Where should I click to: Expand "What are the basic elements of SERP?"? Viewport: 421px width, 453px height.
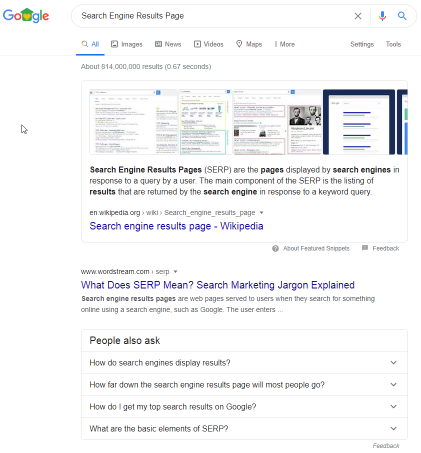click(x=244, y=429)
